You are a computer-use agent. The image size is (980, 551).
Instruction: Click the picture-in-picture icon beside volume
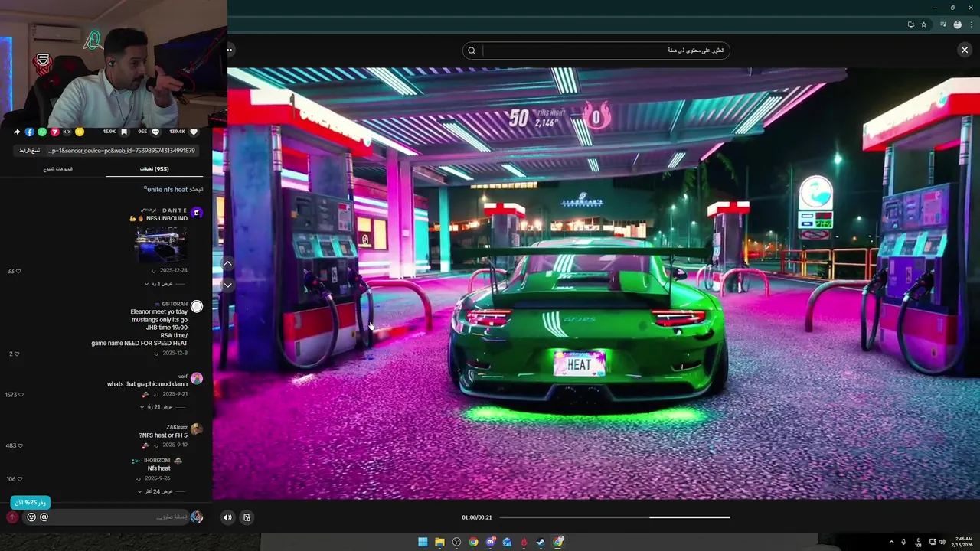point(247,517)
